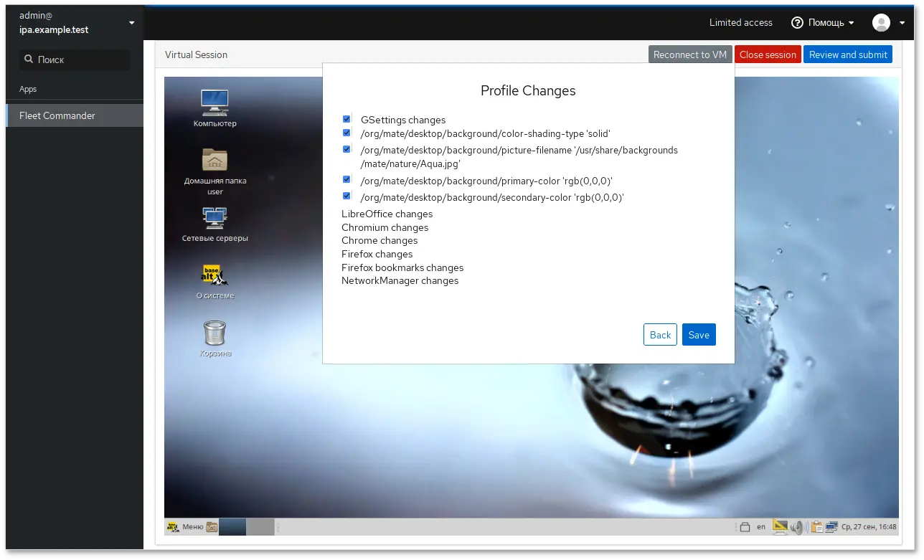Uncheck the GSettings changes checkbox
The image size is (924, 560).
pyautogui.click(x=346, y=119)
